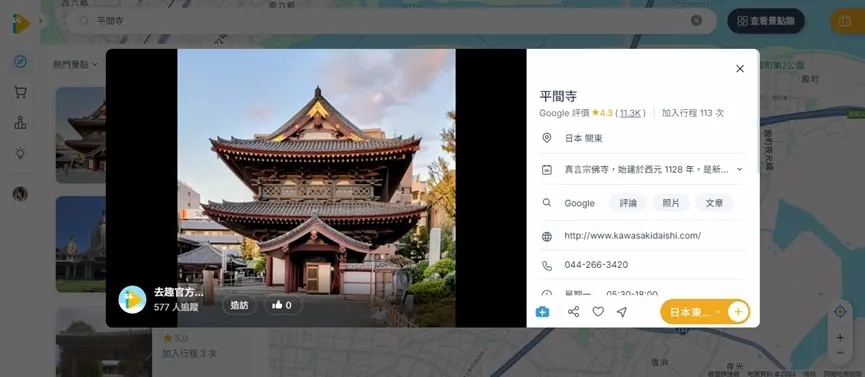Open the 文章 Google search chip
Screen dimensions: 865x377
pos(714,203)
